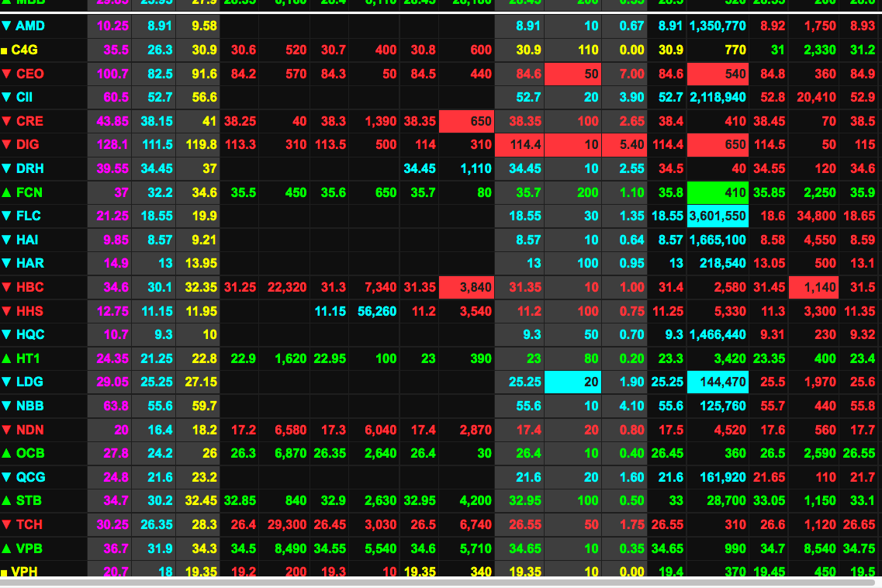Image resolution: width=882 pixels, height=588 pixels.
Task: Click the red down arrow beside NDN
Action: pyautogui.click(x=6, y=430)
